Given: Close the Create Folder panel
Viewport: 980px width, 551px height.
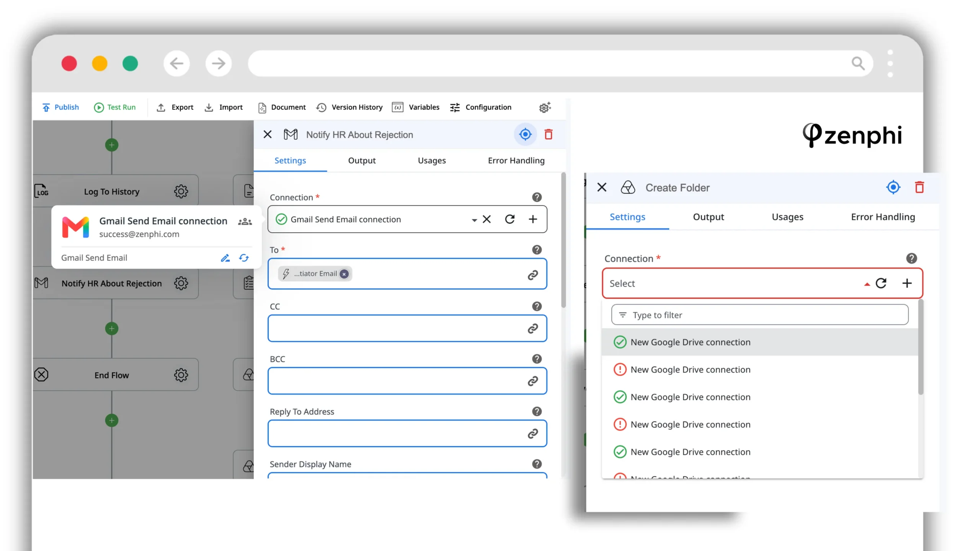Looking at the screenshot, I should pyautogui.click(x=602, y=187).
